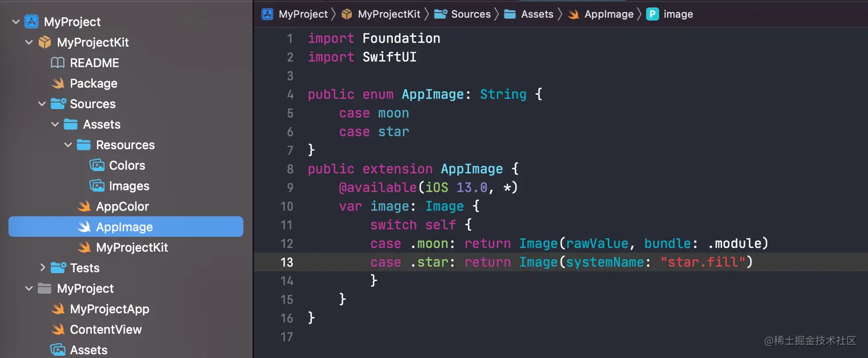Click "Foundation" on line 1

click(401, 38)
